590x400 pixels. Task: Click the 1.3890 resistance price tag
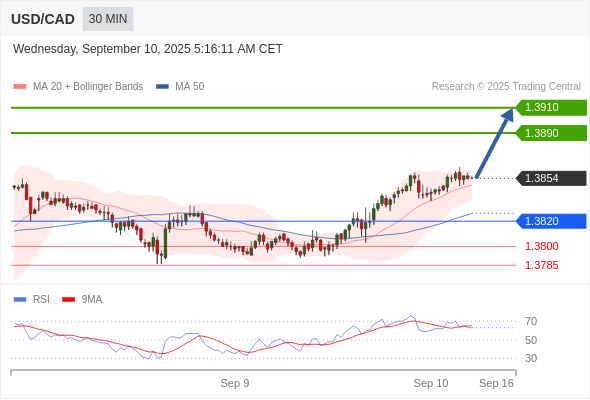coord(551,133)
